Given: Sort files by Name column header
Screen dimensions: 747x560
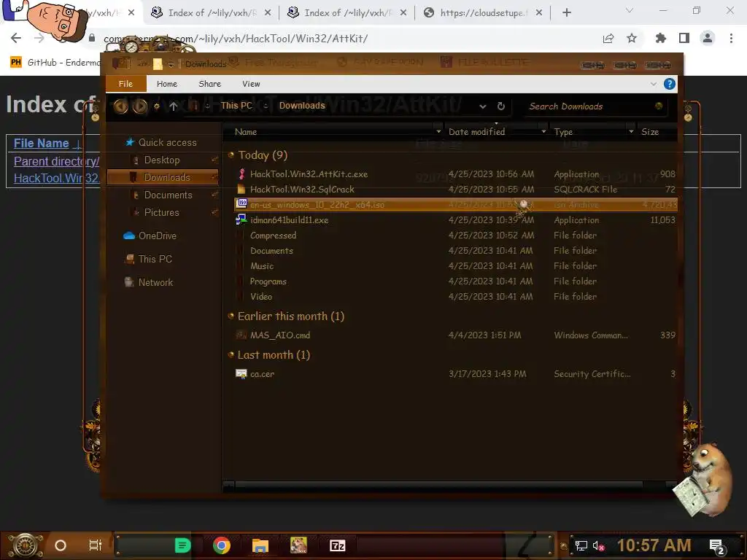Looking at the screenshot, I should [x=246, y=132].
